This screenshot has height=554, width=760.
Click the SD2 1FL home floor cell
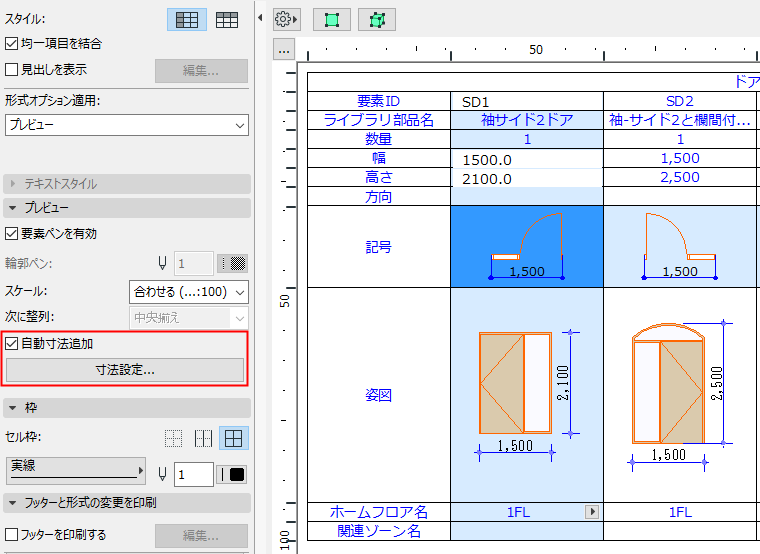[680, 512]
